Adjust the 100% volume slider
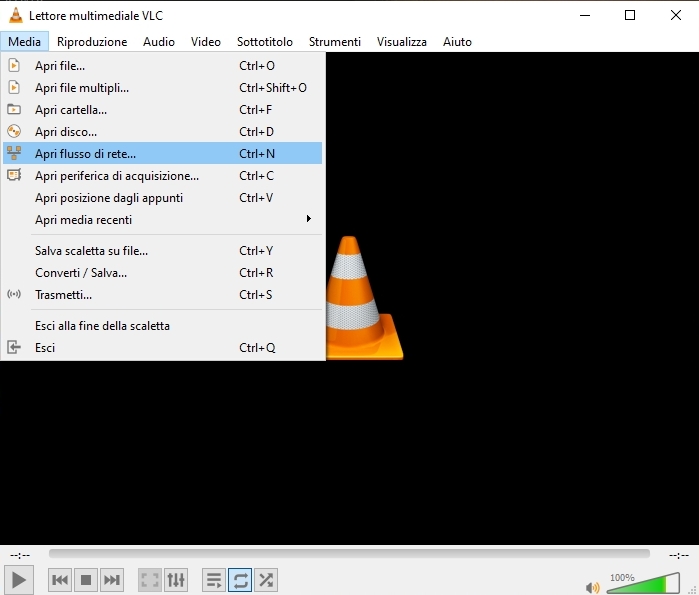 (x=643, y=583)
